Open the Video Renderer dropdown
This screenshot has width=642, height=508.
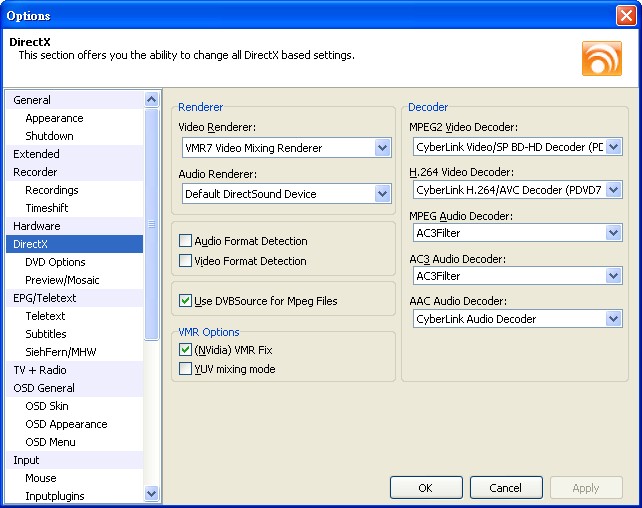tap(382, 148)
